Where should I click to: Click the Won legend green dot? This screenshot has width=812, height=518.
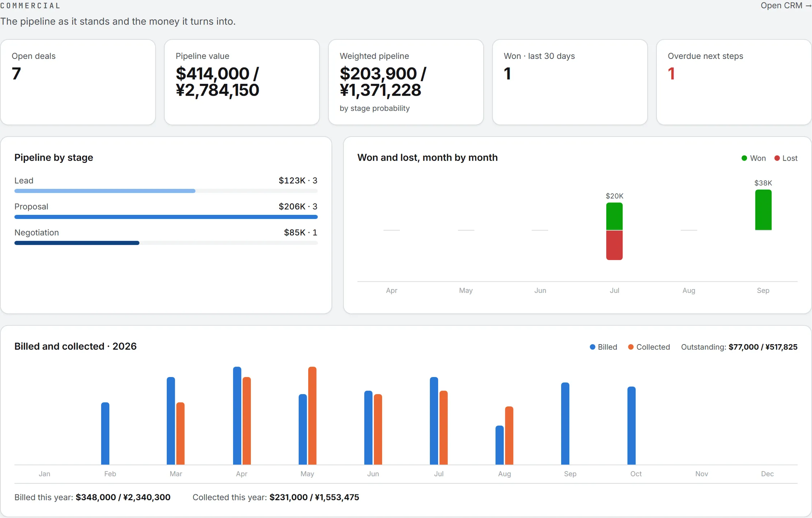744,158
